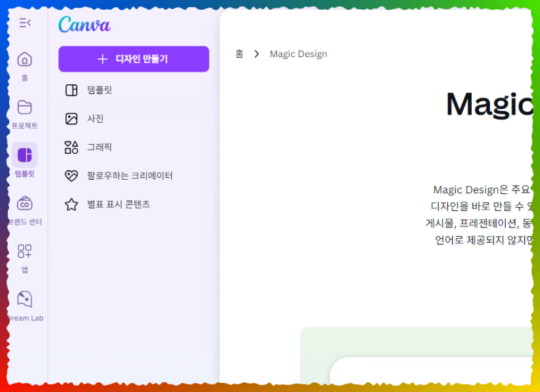Click breadcrumb chevron separator

(x=257, y=54)
